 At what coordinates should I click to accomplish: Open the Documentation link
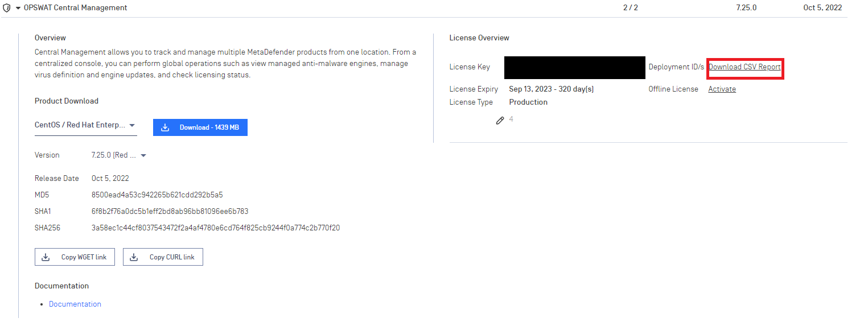coord(75,304)
